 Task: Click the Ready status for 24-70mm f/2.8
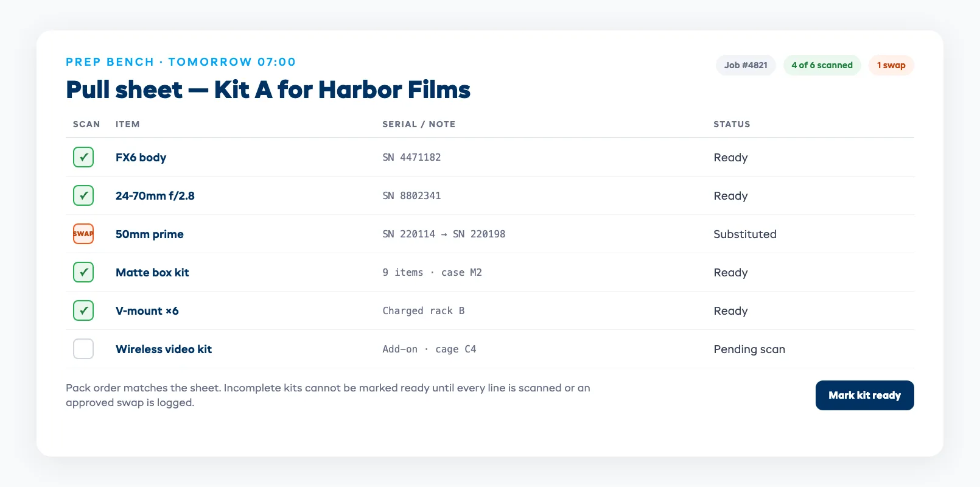coord(730,195)
